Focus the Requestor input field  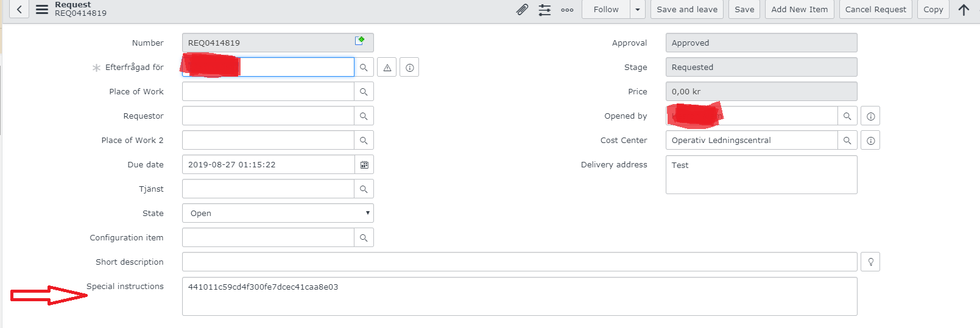point(268,116)
